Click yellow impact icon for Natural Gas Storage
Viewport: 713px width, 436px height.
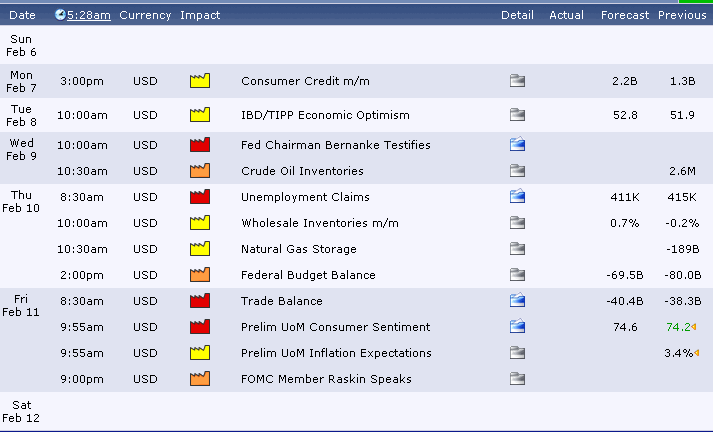(200, 249)
